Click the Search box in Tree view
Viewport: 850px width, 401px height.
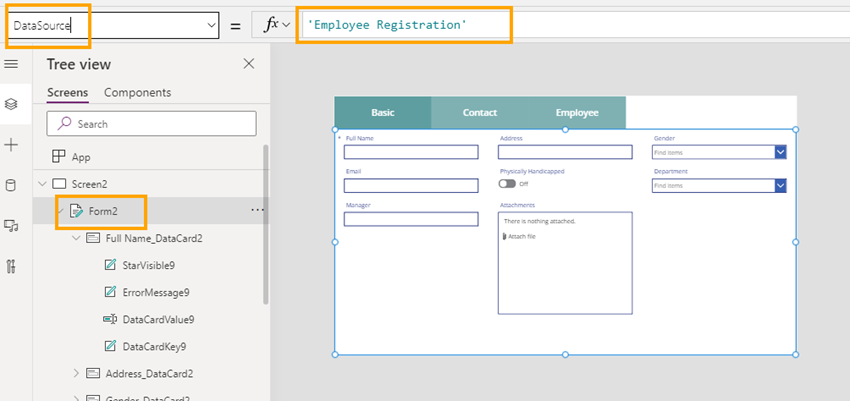tap(151, 124)
